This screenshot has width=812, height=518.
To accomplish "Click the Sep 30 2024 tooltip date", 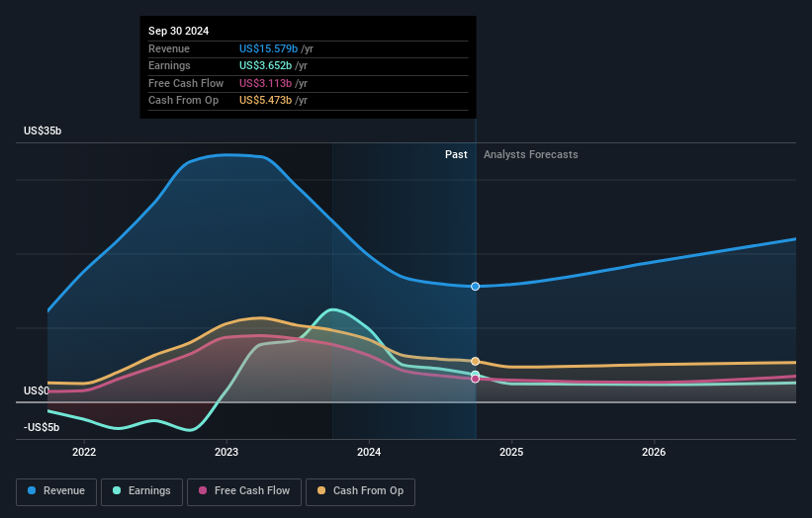I will click(179, 31).
